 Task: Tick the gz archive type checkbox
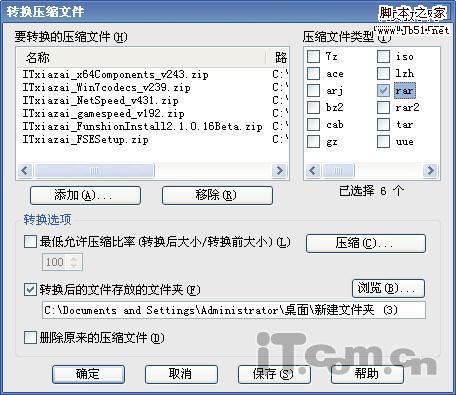tap(313, 141)
